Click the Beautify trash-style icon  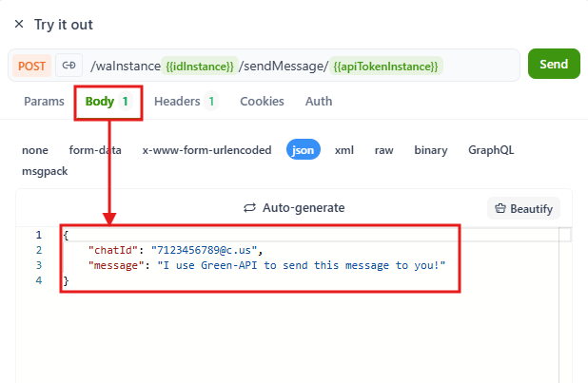point(500,208)
